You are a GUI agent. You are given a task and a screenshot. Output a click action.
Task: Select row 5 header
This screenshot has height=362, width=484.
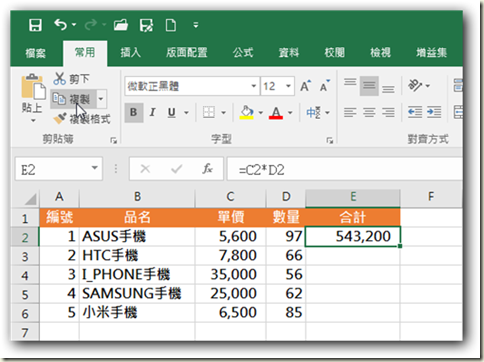pyautogui.click(x=25, y=294)
